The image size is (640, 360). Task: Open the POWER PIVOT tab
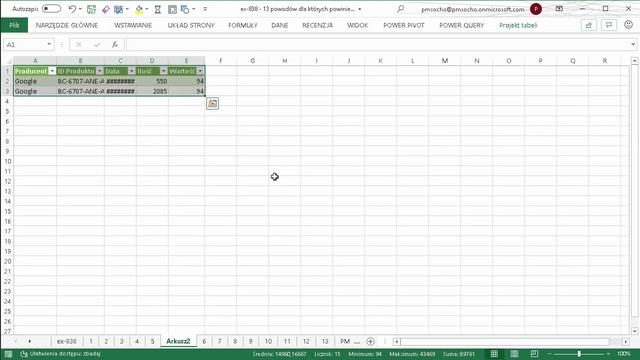pyautogui.click(x=404, y=25)
